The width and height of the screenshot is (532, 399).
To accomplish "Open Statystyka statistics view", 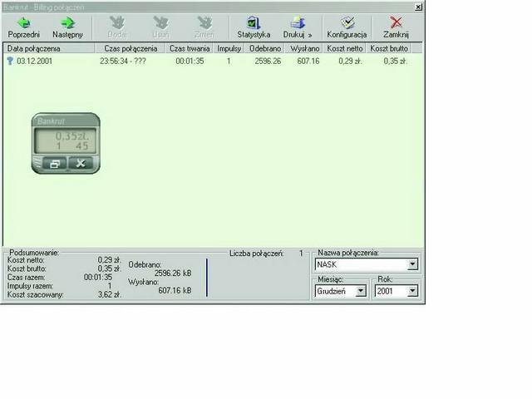I will [254, 23].
